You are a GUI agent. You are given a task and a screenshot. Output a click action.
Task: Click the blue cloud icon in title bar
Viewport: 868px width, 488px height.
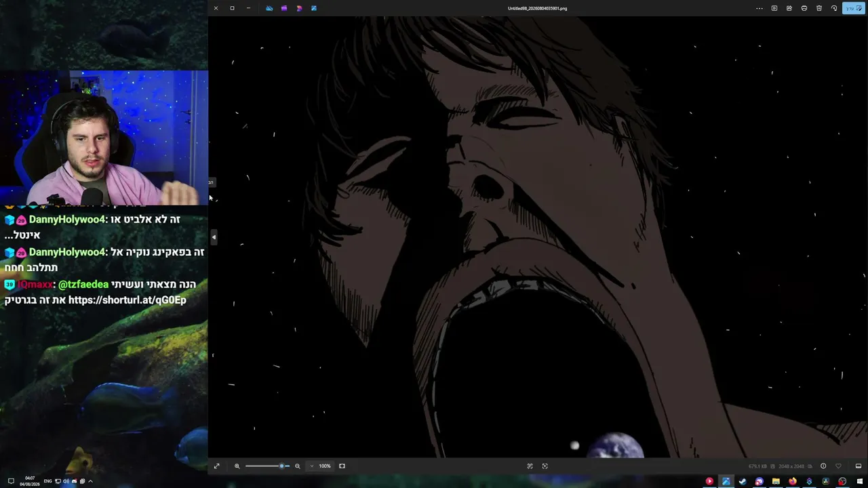[x=269, y=8]
